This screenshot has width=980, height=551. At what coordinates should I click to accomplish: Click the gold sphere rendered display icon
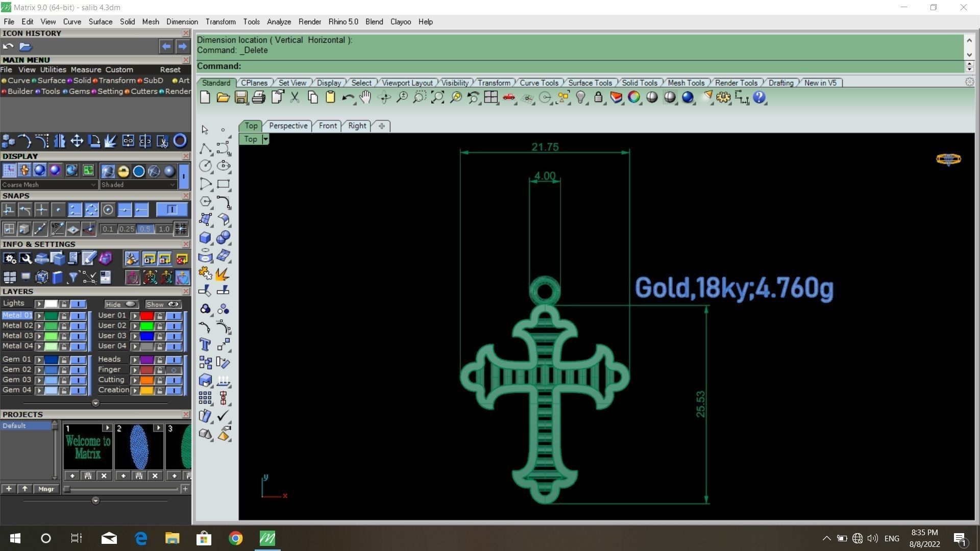point(123,171)
